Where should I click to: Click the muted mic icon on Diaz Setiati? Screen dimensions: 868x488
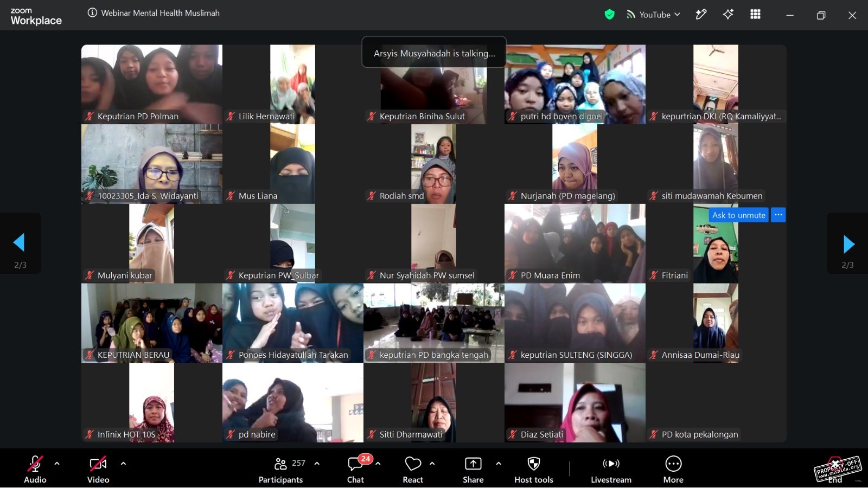coord(513,435)
